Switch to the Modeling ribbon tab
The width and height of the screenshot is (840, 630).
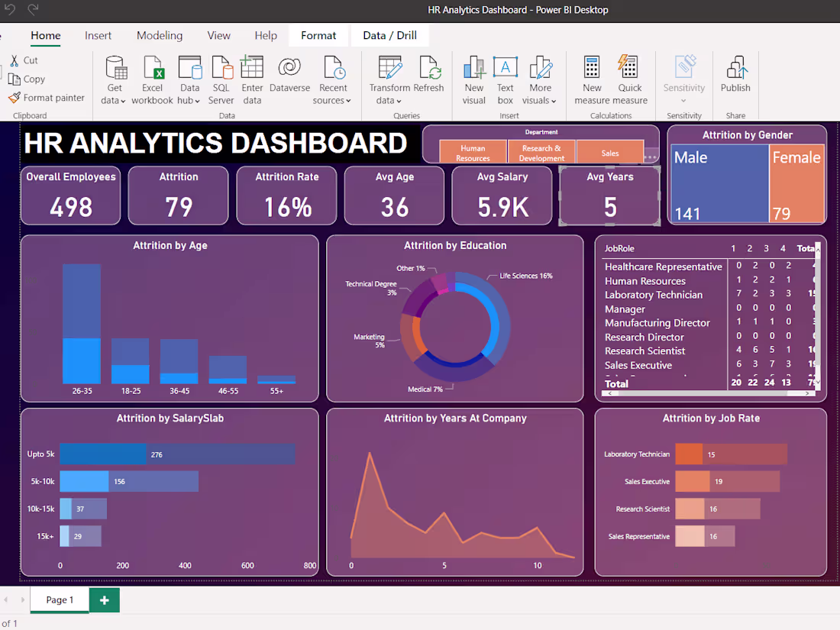click(x=159, y=35)
